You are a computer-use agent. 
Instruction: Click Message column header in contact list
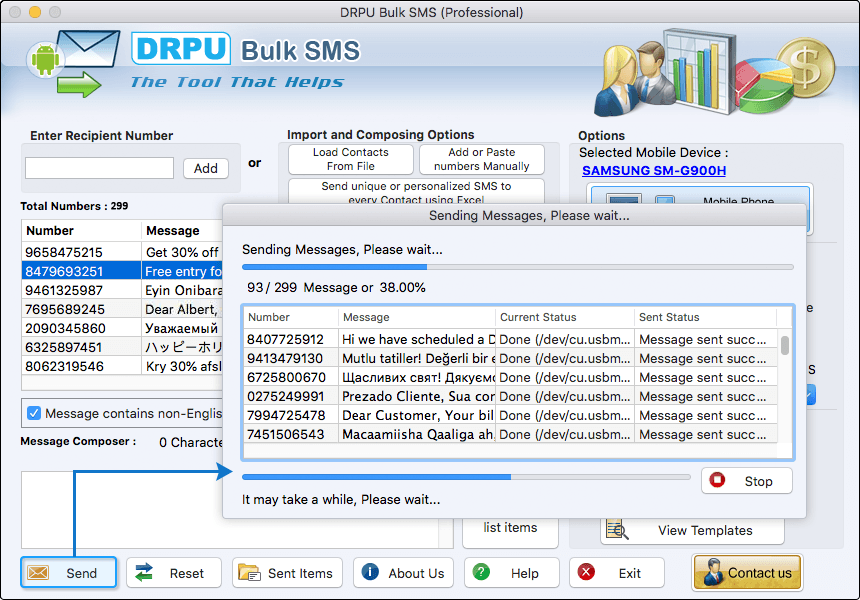182,230
